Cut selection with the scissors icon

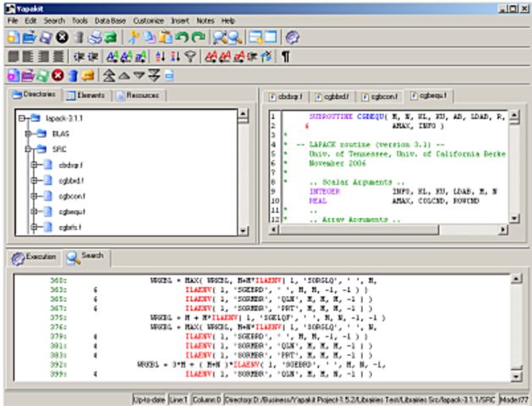[x=134, y=37]
